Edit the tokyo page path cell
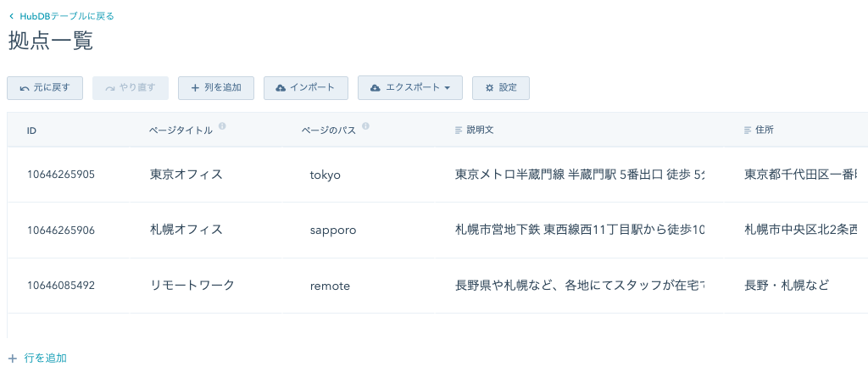This screenshot has height=389, width=868. pos(325,175)
